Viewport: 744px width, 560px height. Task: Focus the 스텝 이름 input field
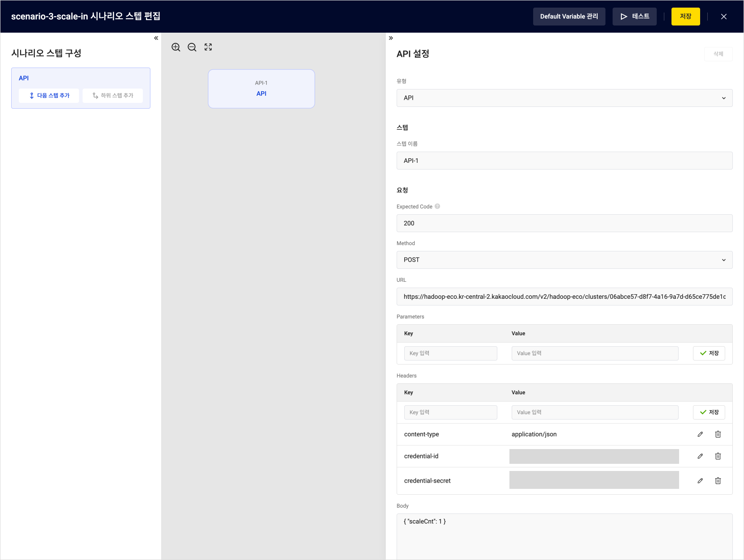click(564, 161)
